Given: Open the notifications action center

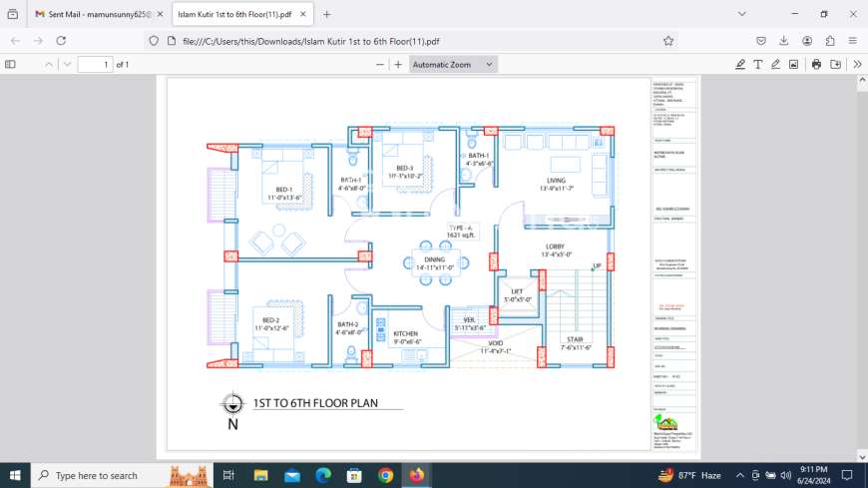Looking at the screenshot, I should (x=847, y=475).
